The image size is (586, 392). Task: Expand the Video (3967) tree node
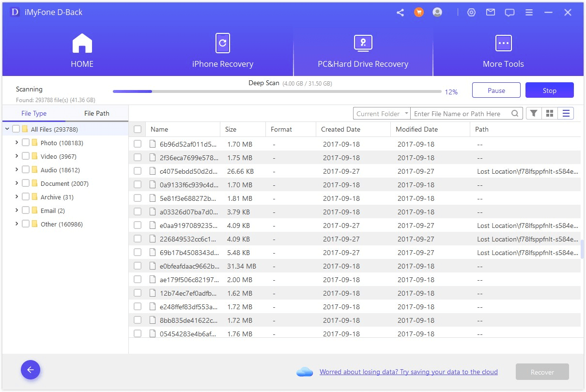[x=16, y=156]
